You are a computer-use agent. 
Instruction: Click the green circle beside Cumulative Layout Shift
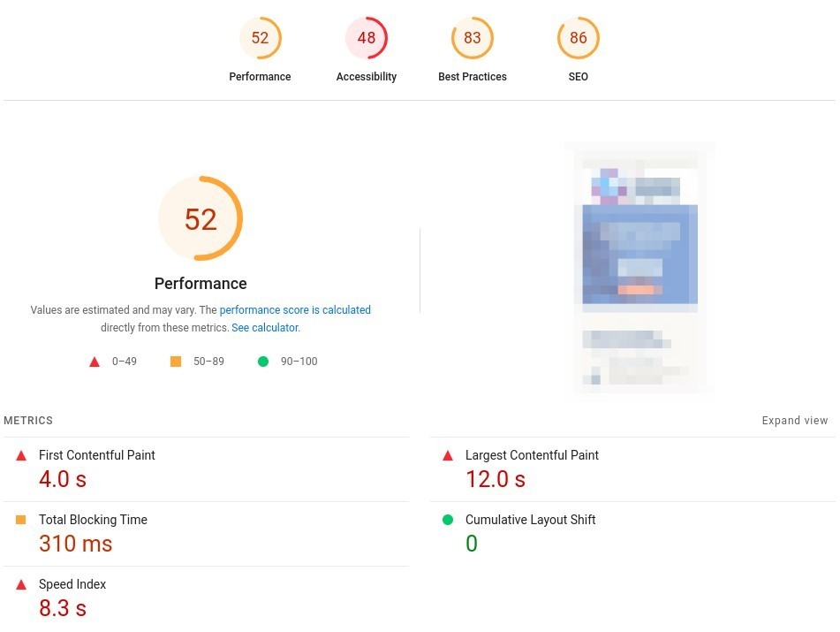coord(448,520)
